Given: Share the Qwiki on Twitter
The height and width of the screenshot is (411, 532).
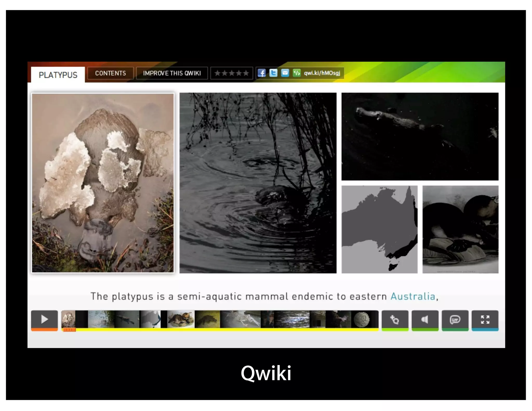Looking at the screenshot, I should 273,73.
